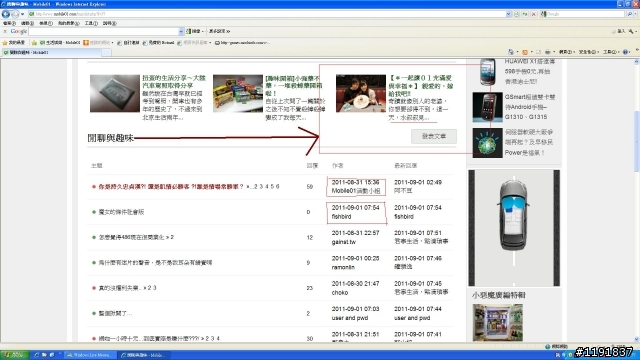The width and height of the screenshot is (640, 360).
Task: Click the blue Help icon in command bar
Action: tap(626, 52)
